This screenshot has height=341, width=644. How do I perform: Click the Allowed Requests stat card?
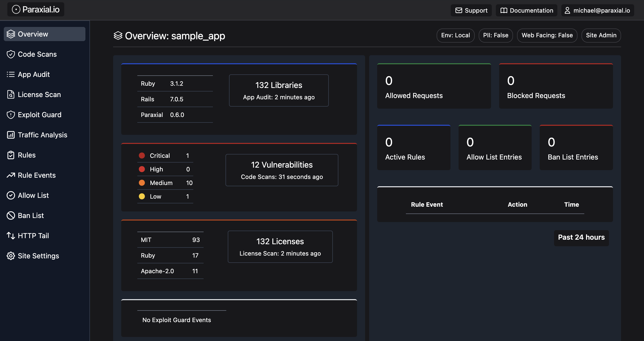[434, 86]
